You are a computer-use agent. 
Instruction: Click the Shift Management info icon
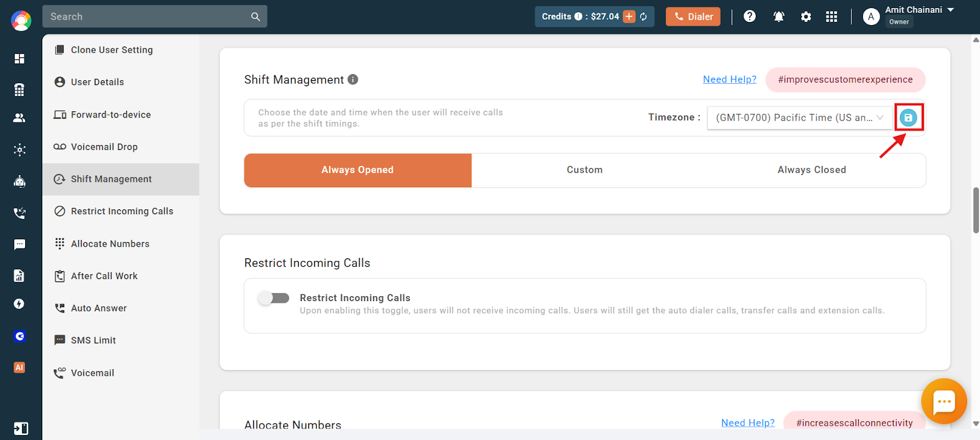pos(353,79)
